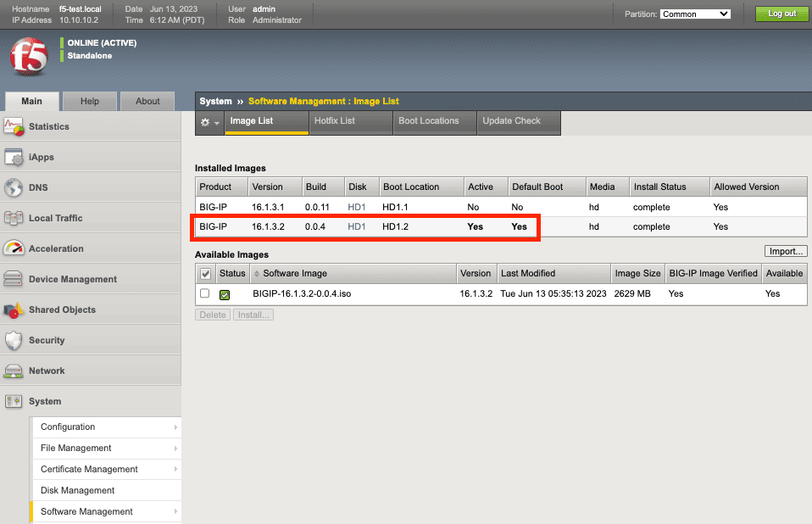Switch to the About tab

click(x=147, y=101)
